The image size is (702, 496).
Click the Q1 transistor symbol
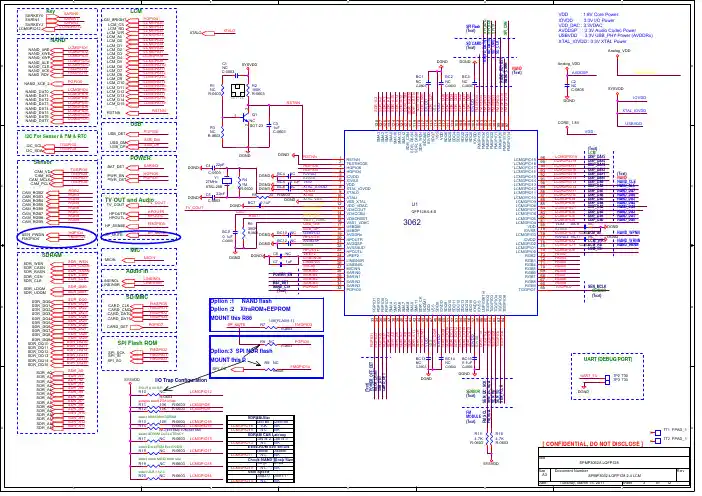point(243,118)
